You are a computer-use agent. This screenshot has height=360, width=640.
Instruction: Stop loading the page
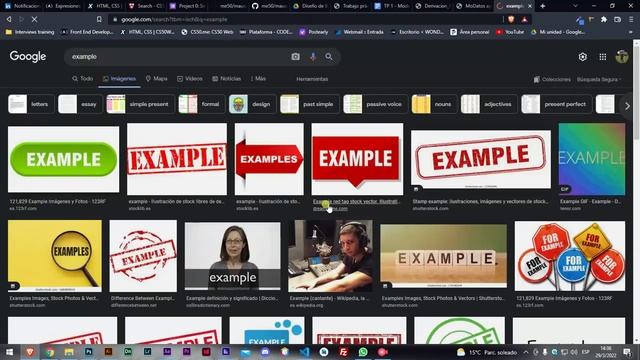pyautogui.click(x=34, y=19)
